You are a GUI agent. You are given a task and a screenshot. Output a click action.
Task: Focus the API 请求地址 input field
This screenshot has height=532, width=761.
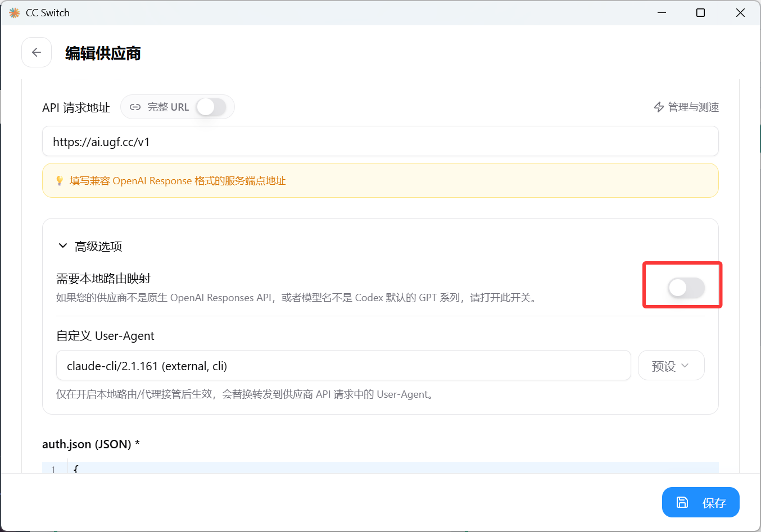pos(380,142)
